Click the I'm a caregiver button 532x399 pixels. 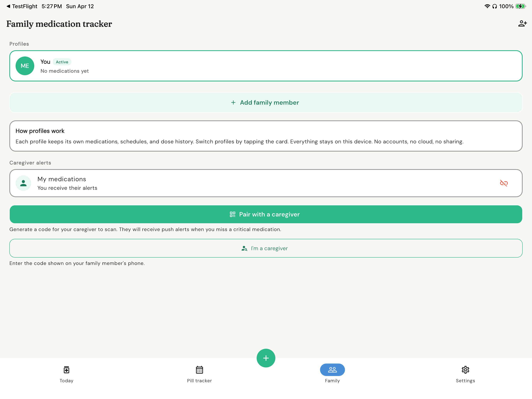click(x=266, y=248)
